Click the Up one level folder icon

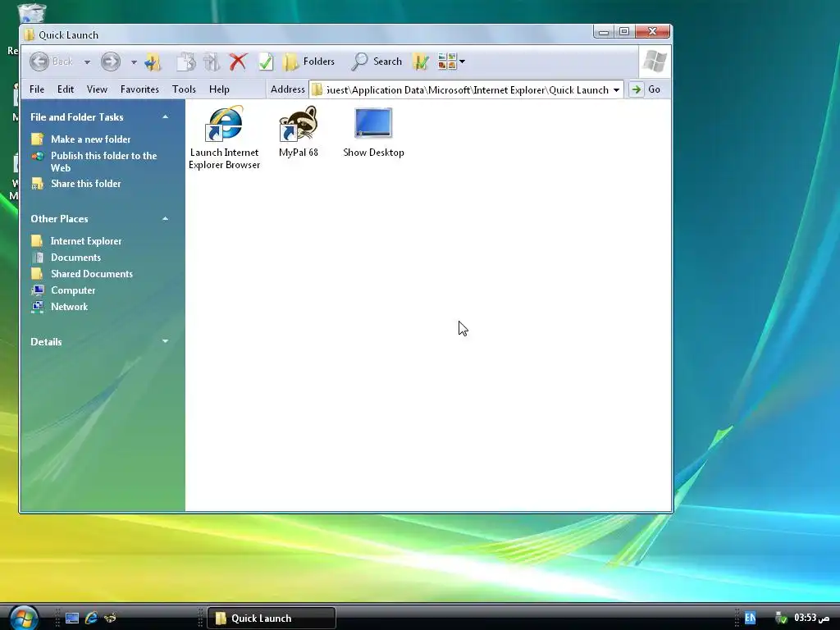pos(153,62)
